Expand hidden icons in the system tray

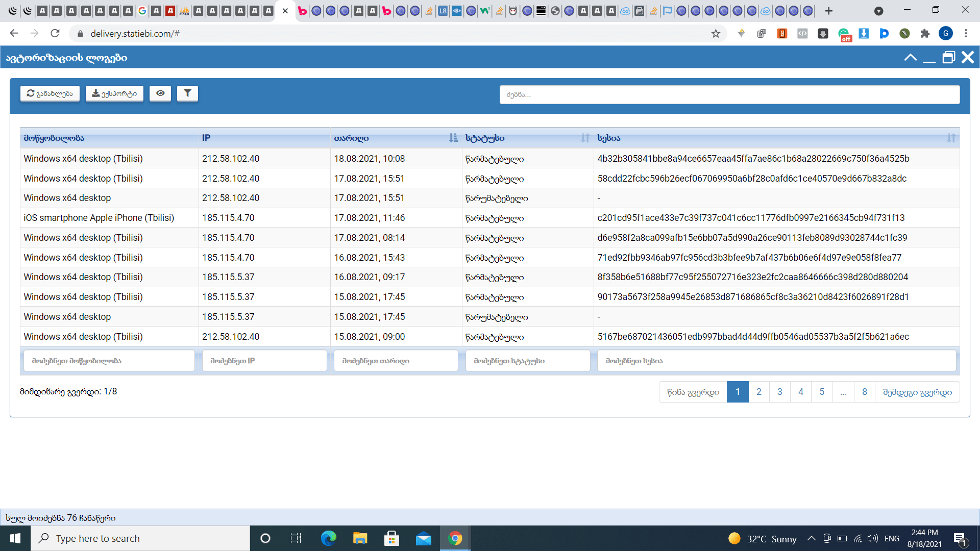812,538
